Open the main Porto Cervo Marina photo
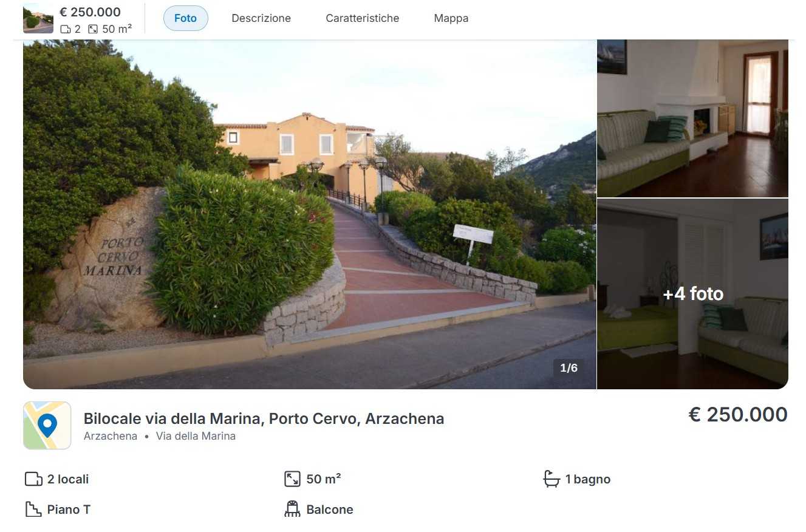The width and height of the screenshot is (806, 532). point(310,214)
